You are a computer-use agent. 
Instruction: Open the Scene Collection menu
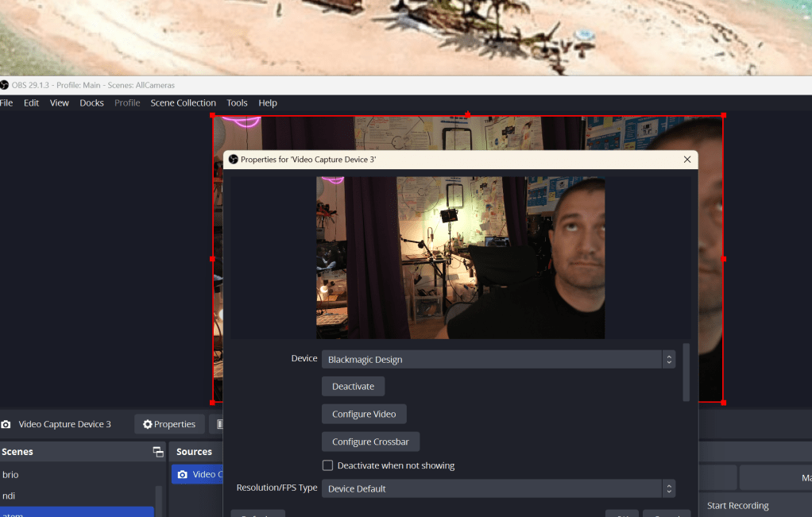point(184,103)
